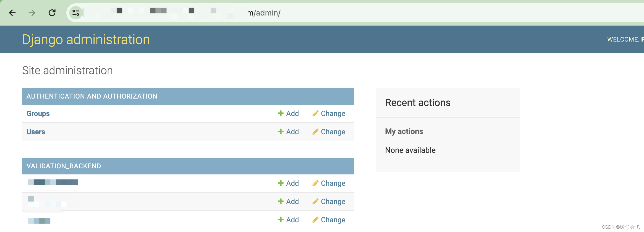The height and width of the screenshot is (232, 644).
Task: Open the Groups model link
Action: [x=38, y=114]
